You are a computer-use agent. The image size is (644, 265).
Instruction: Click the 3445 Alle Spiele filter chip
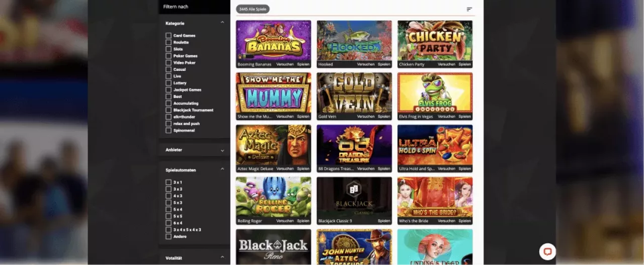pos(253,9)
